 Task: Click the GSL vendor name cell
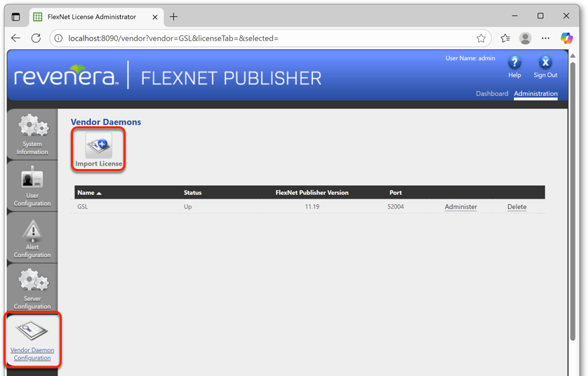[83, 206]
